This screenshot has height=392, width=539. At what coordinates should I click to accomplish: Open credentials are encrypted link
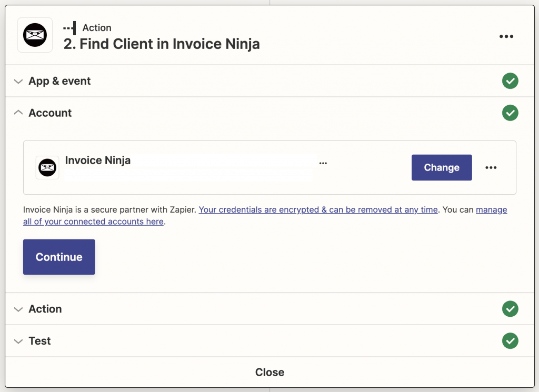coord(318,210)
